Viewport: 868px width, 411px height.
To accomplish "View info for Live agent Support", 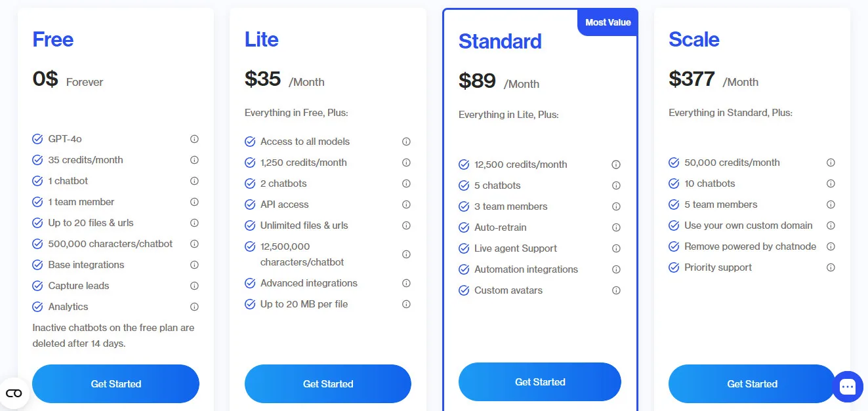I will [616, 248].
